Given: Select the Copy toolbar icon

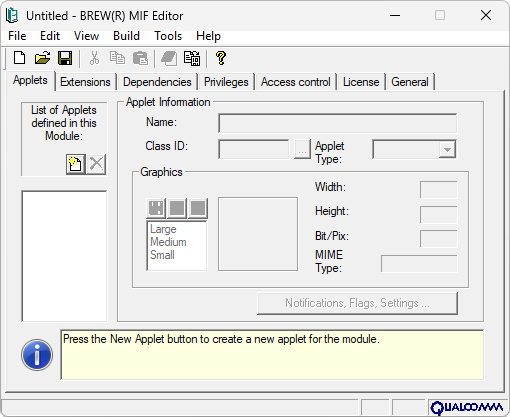Looking at the screenshot, I should [x=117, y=58].
